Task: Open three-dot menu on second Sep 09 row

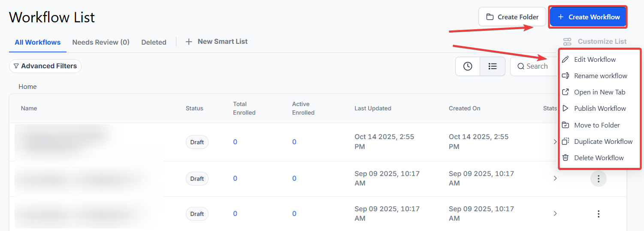Action: 599,178
